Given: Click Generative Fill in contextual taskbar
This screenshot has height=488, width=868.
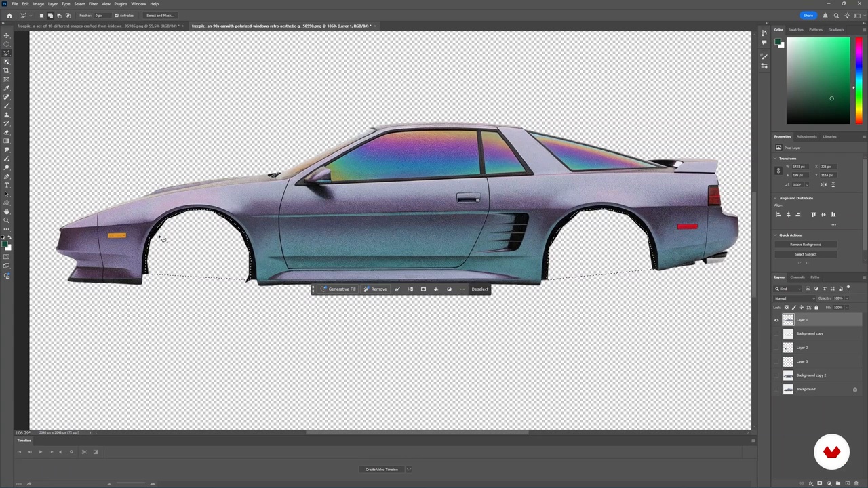Looking at the screenshot, I should 338,289.
